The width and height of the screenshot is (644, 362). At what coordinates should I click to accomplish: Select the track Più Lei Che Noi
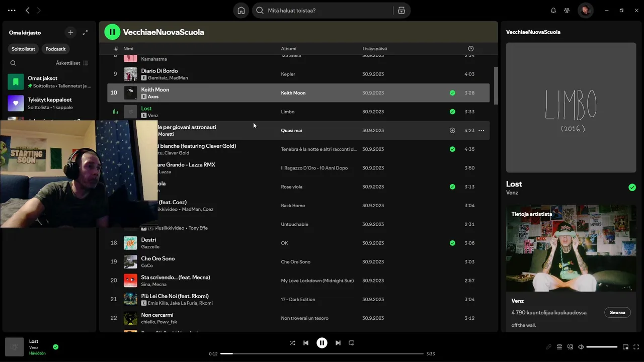point(298,299)
